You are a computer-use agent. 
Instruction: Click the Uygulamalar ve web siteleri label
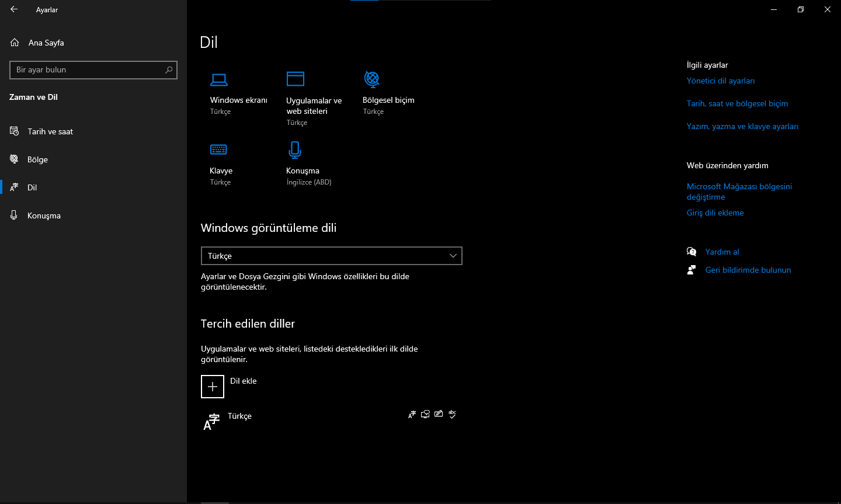[x=314, y=106]
